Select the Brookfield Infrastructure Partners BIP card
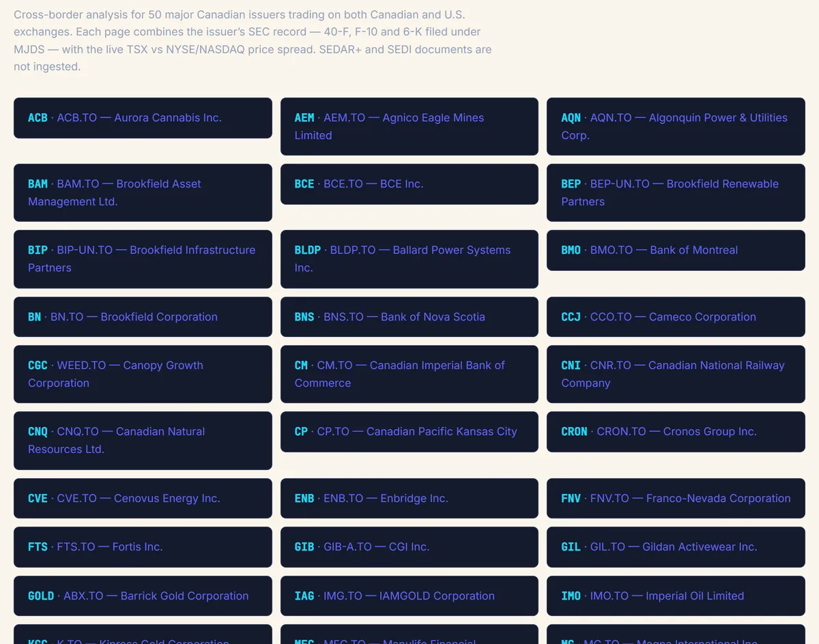This screenshot has height=644, width=819. [143, 259]
